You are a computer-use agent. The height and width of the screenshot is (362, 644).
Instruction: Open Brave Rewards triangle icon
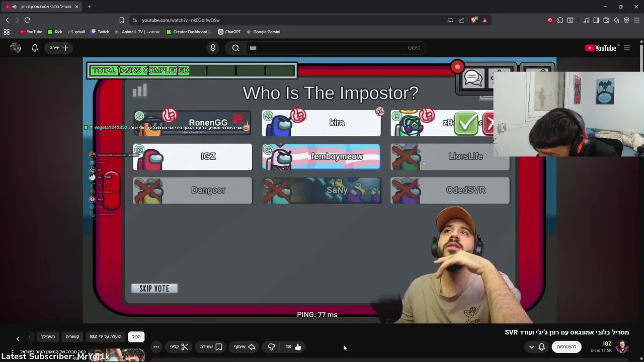(x=485, y=20)
